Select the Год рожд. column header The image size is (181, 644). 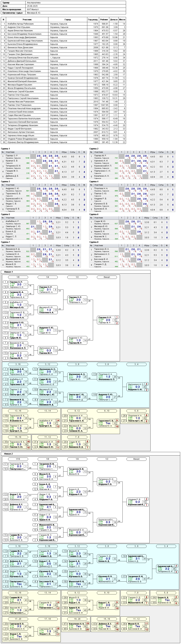point(93,19)
